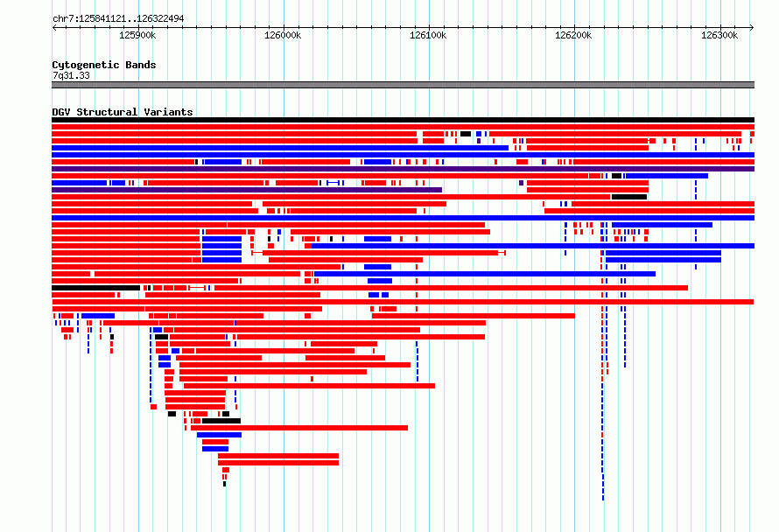This screenshot has height=532, width=779.
Task: Click the 126000k ruler label
Action: coord(283,35)
